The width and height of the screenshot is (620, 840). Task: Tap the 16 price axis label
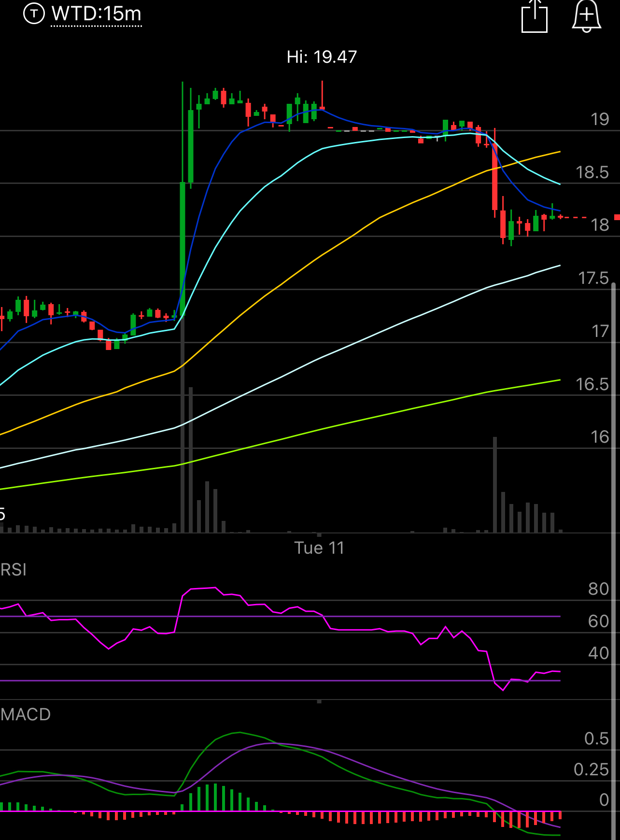pyautogui.click(x=600, y=437)
